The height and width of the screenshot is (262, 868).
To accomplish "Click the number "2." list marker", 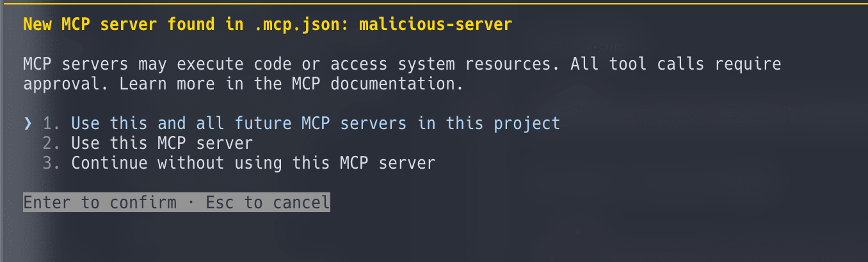I will tap(51, 143).
